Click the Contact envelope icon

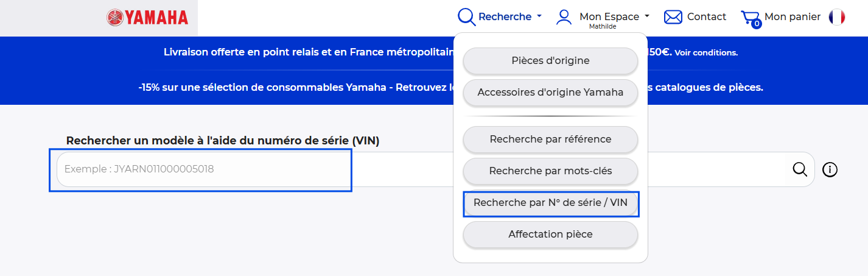pyautogui.click(x=673, y=17)
